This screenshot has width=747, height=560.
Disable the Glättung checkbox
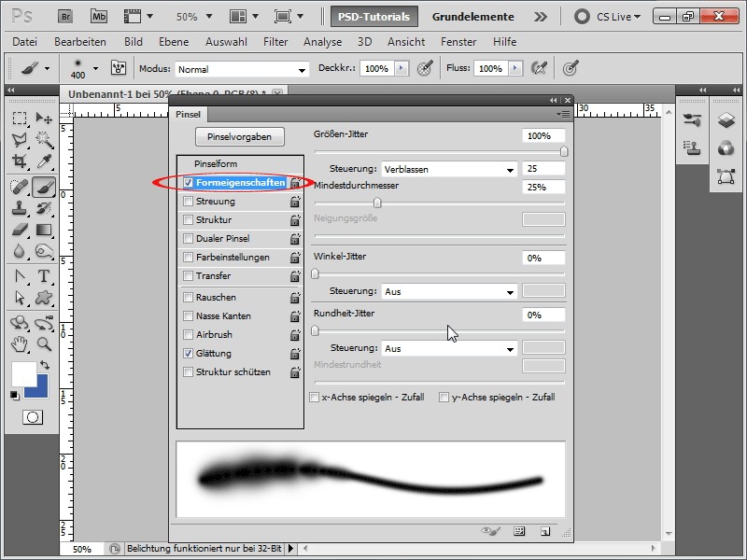[189, 354]
